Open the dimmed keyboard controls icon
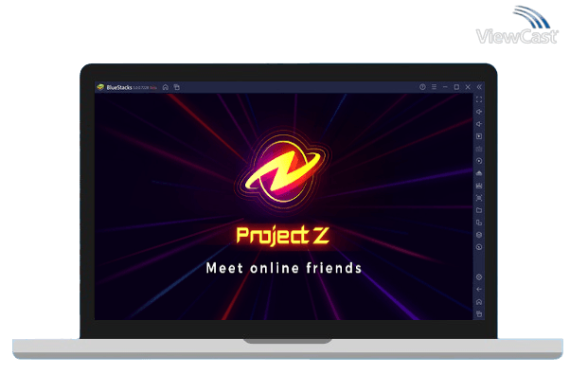Viewport: 570px width, 392px height. pos(479,149)
